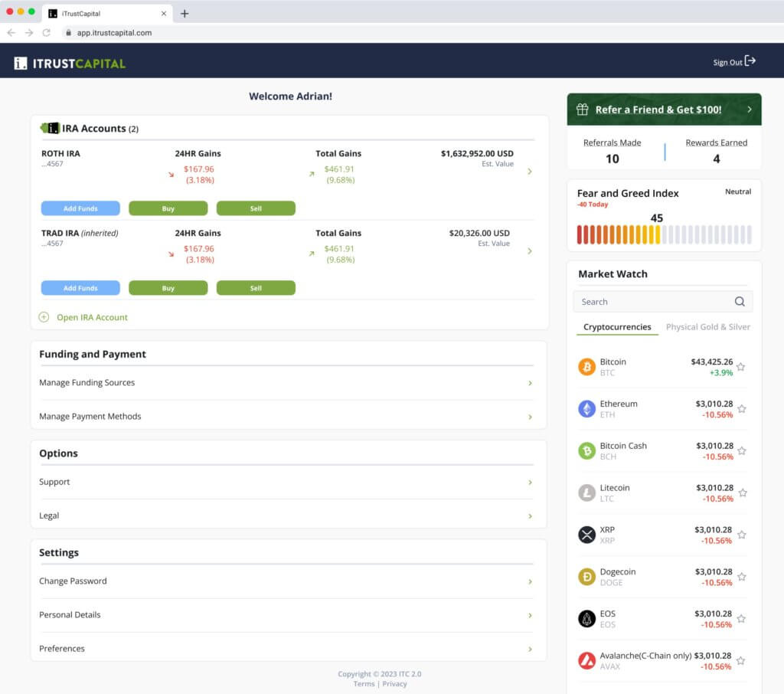Toggle the favorite star for XRP
The width and height of the screenshot is (784, 694).
click(740, 535)
